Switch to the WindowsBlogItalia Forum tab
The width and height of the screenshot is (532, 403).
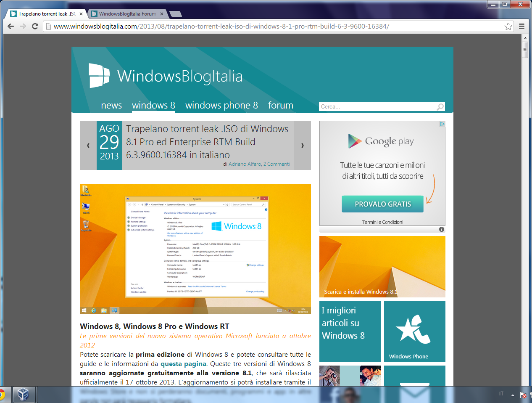click(127, 14)
